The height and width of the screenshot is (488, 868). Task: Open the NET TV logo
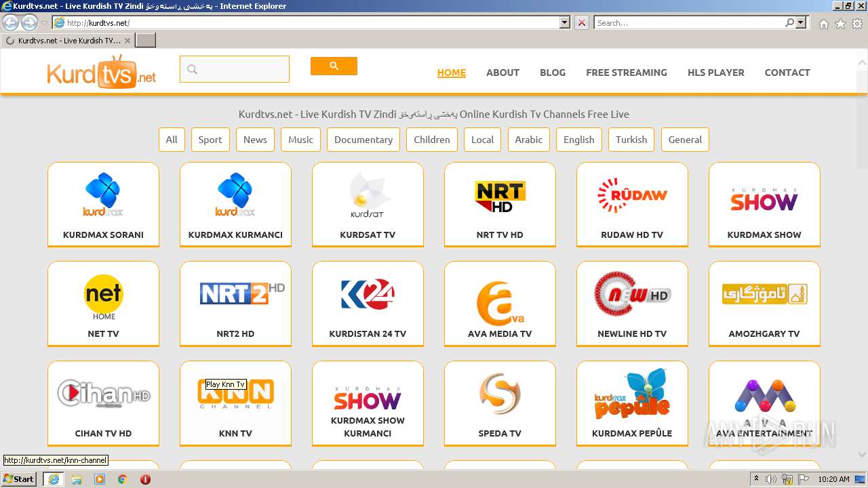pos(103,297)
